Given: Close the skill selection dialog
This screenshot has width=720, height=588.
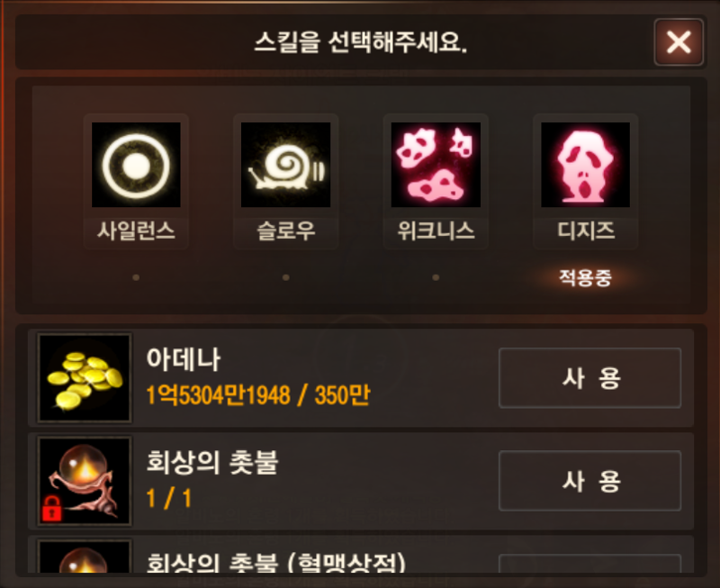Looking at the screenshot, I should pos(679,42).
